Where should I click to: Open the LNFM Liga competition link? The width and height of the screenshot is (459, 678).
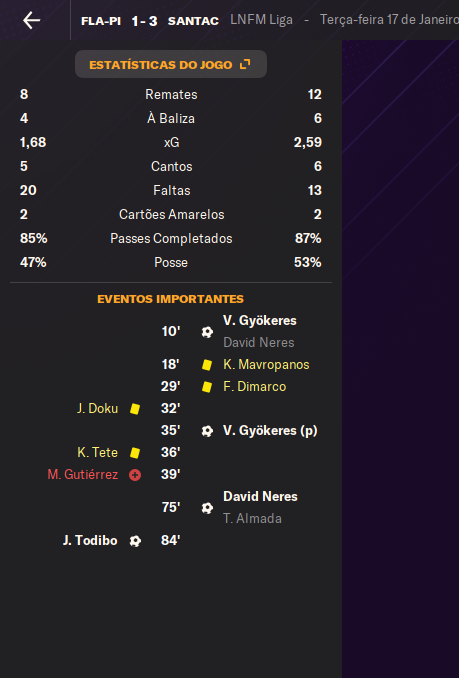[261, 20]
